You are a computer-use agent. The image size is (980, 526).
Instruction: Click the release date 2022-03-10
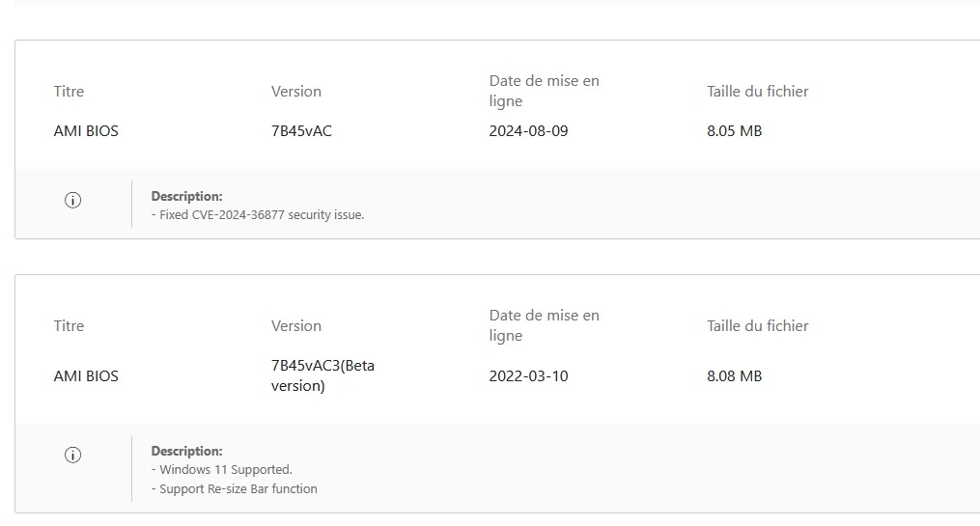[x=528, y=376]
